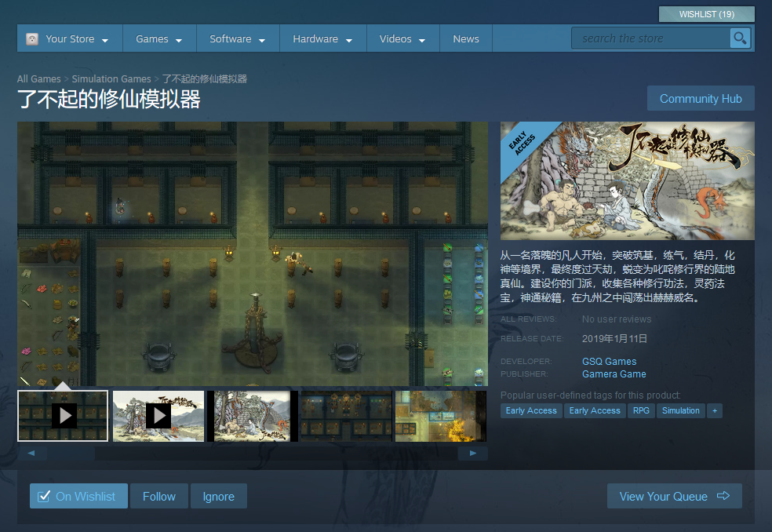Image resolution: width=772 pixels, height=532 pixels.
Task: Play the first video thumbnail
Action: coord(63,416)
